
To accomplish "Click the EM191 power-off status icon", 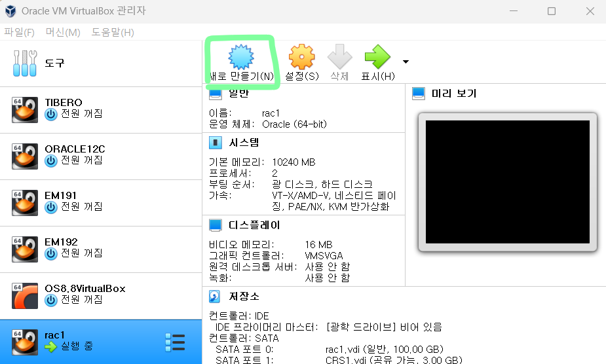I will tap(51, 208).
